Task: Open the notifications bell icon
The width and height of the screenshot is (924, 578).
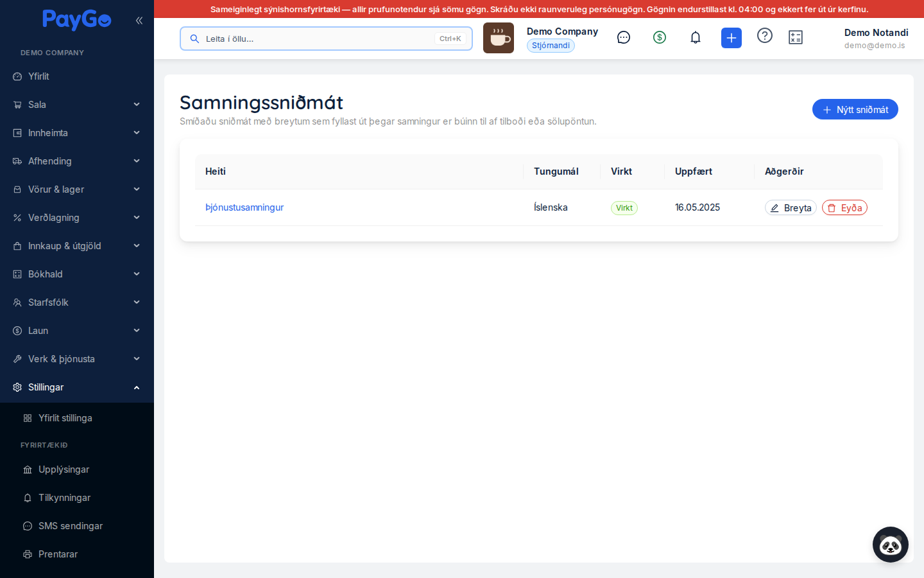Action: [696, 37]
